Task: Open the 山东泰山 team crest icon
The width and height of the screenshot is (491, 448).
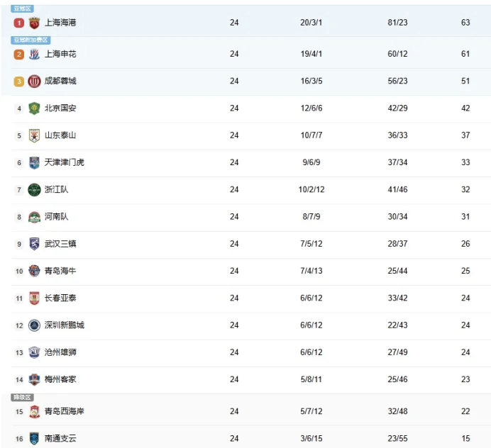Action: 34,135
